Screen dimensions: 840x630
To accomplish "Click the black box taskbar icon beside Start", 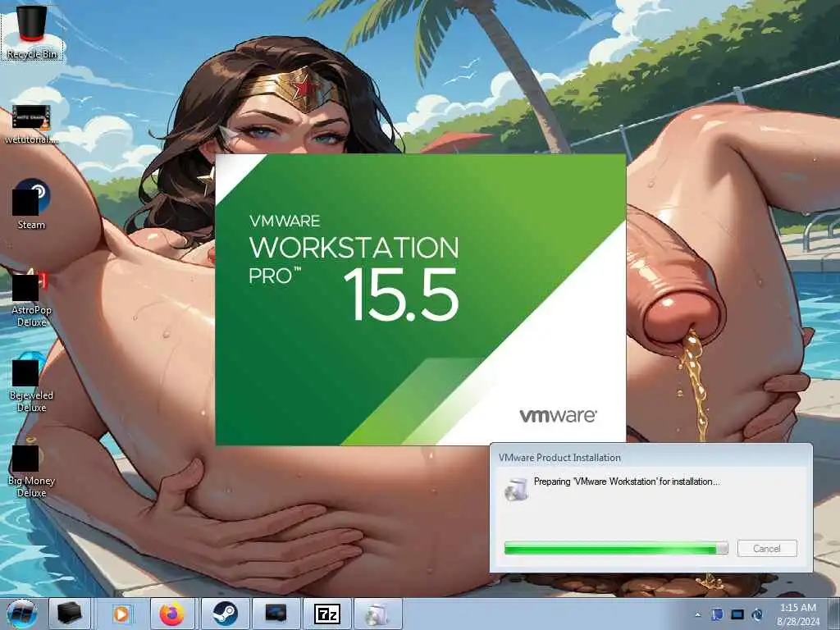I will 69,614.
